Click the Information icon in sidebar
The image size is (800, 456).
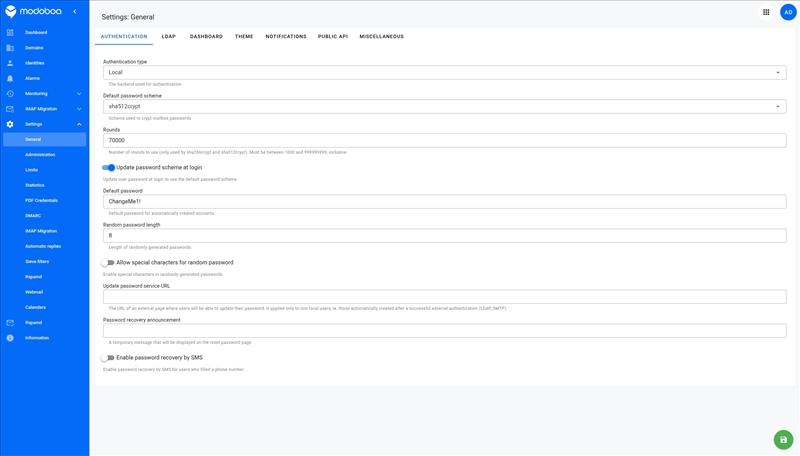(x=10, y=338)
